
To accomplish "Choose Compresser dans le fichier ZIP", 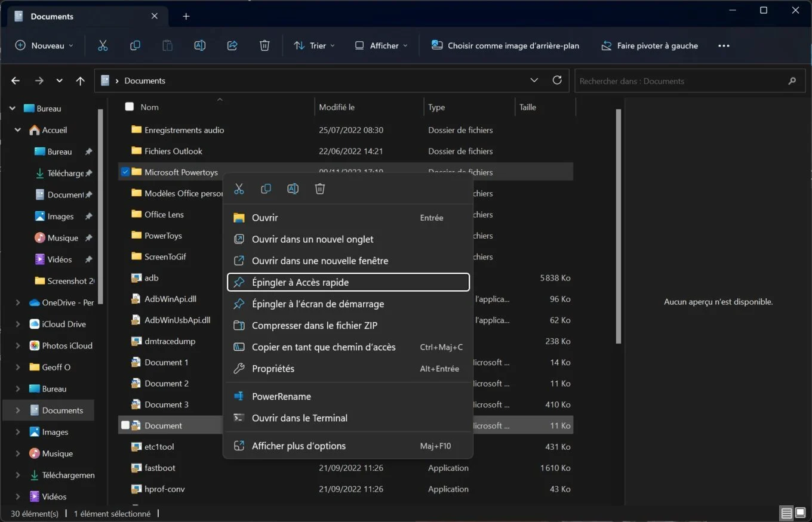I will point(348,326).
